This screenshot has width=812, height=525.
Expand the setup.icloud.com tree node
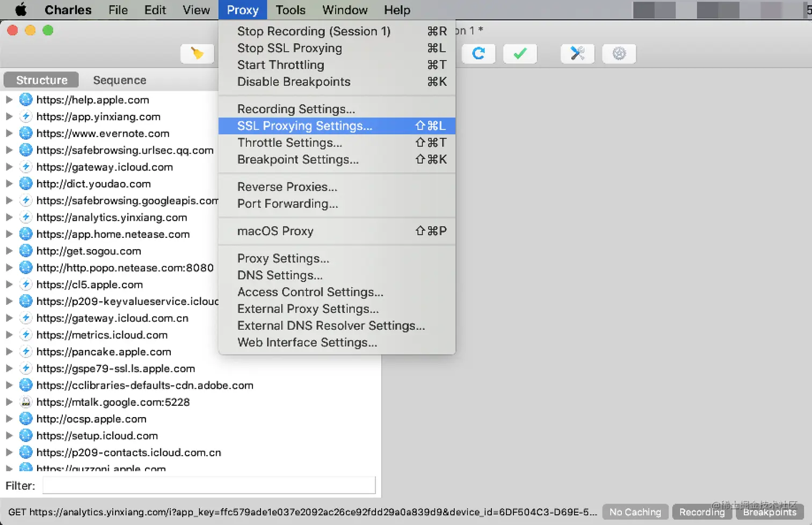9,435
